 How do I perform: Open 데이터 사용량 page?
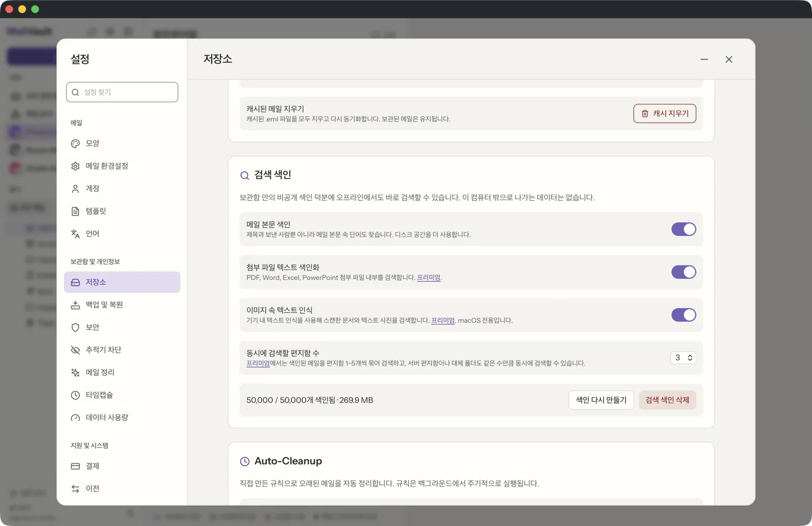pos(122,418)
